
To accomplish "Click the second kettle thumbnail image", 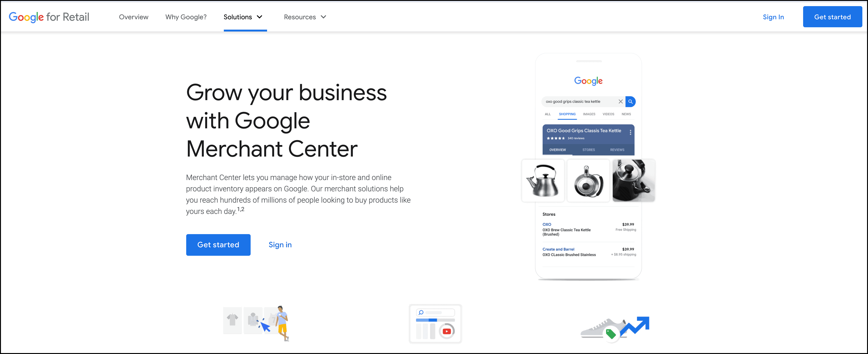I will [x=588, y=180].
